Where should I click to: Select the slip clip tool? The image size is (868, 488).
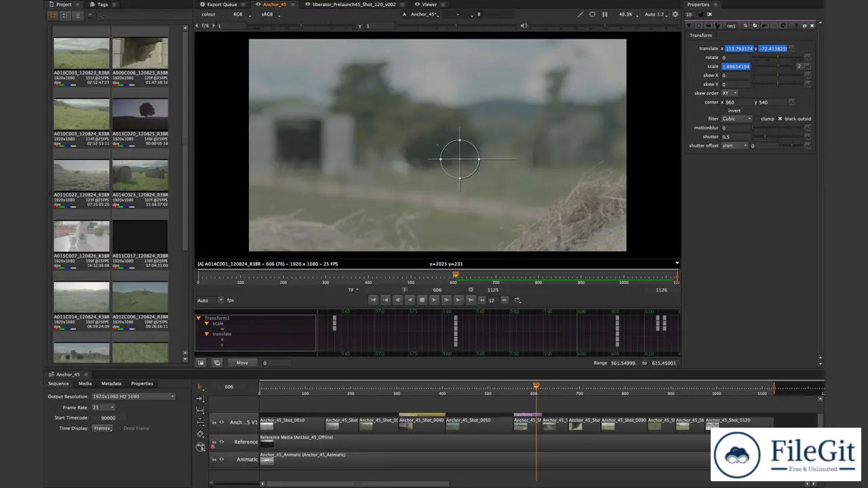(200, 410)
